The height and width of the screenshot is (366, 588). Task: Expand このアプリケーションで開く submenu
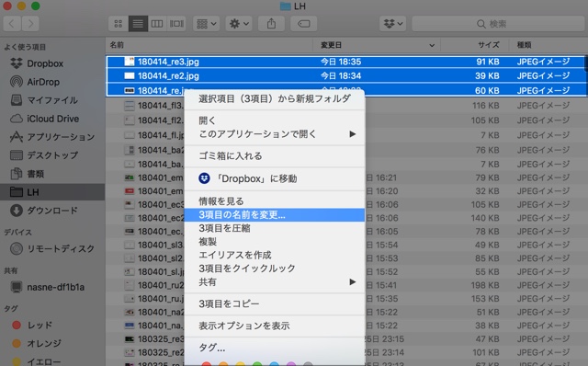[x=275, y=134]
